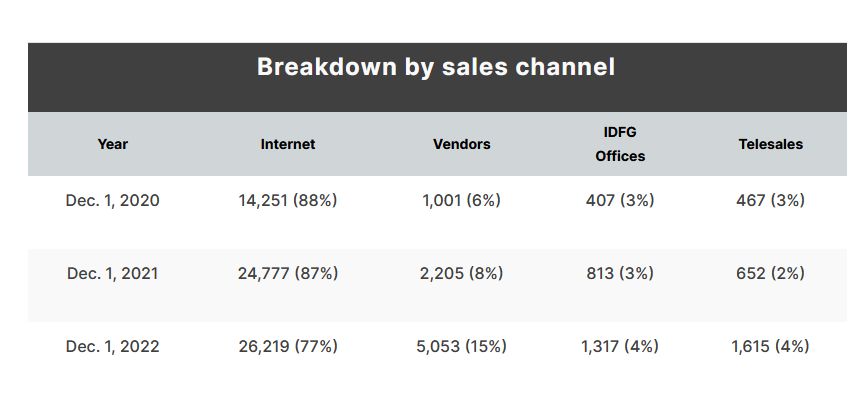
Task: Select the Telesales column header
Action: pyautogui.click(x=771, y=144)
